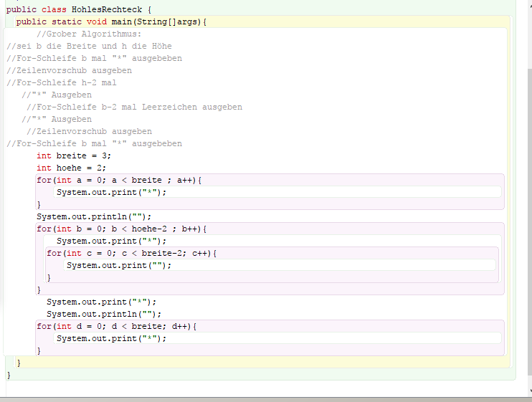Click the class name HohlesRechteck

tap(107, 9)
